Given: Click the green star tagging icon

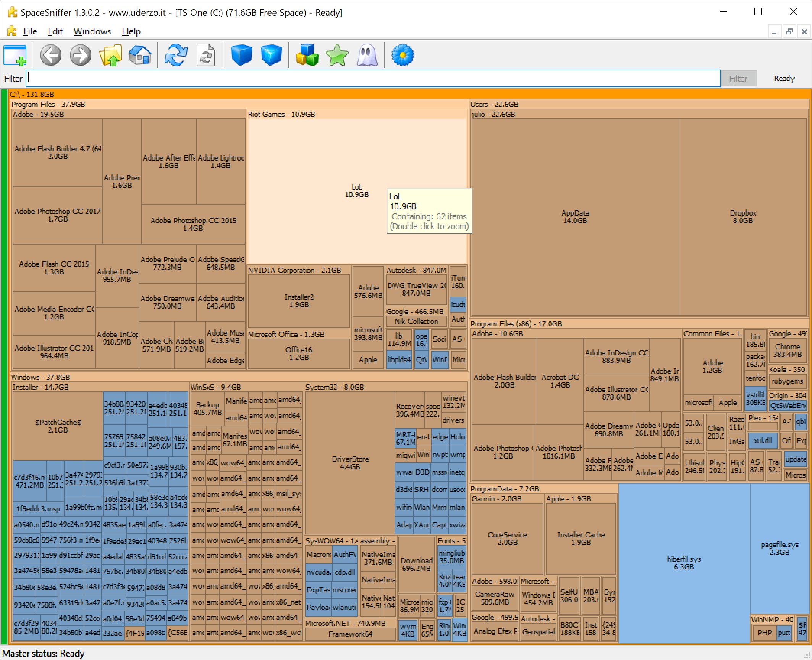Looking at the screenshot, I should 337,55.
